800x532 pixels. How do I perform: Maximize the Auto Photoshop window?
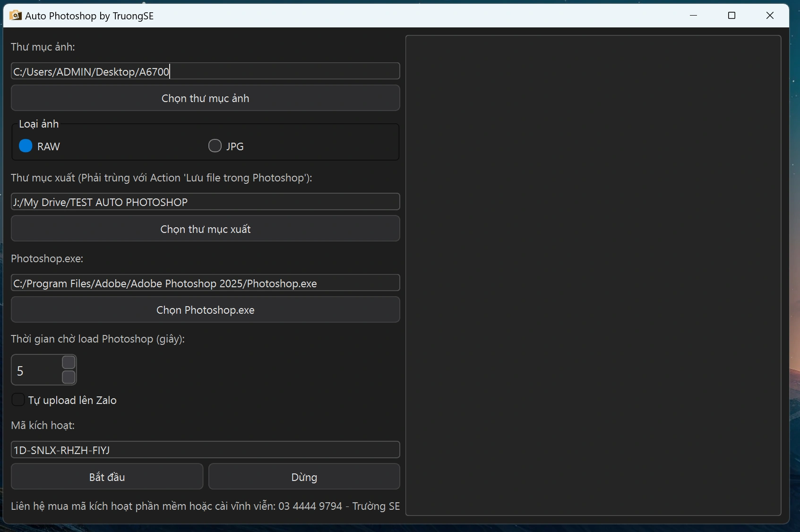click(731, 16)
